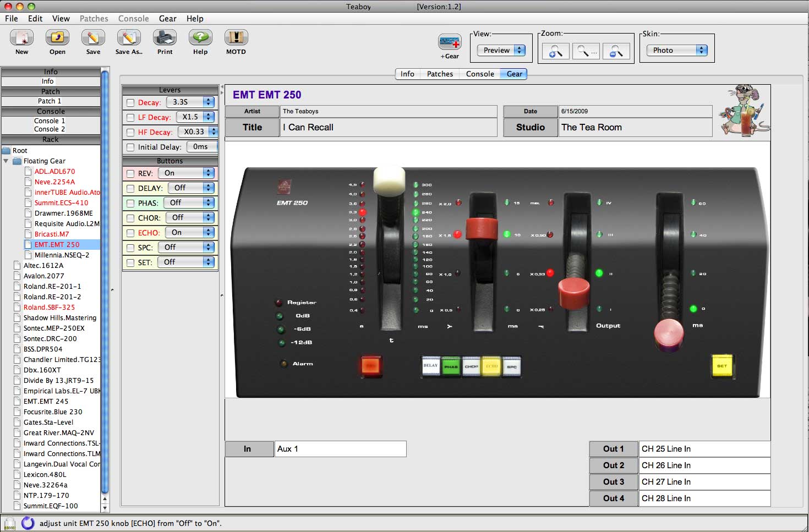
Task: Toggle the Initial Delay checkbox
Action: tap(130, 147)
